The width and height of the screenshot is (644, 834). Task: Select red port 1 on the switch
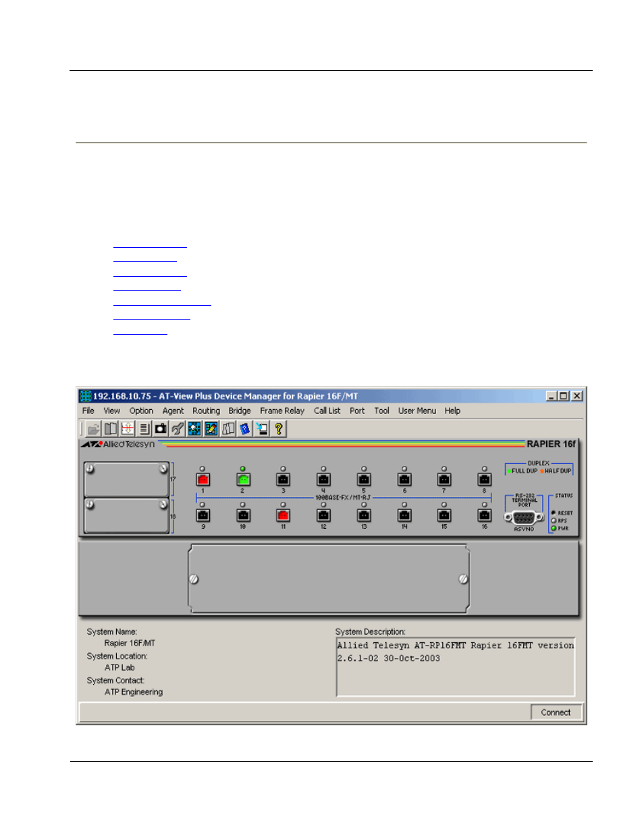pos(203,480)
